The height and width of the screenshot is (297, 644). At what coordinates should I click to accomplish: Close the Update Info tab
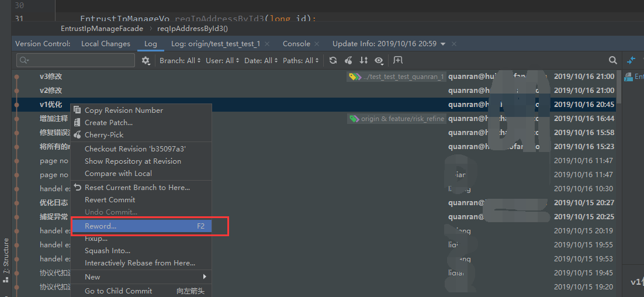click(x=453, y=43)
